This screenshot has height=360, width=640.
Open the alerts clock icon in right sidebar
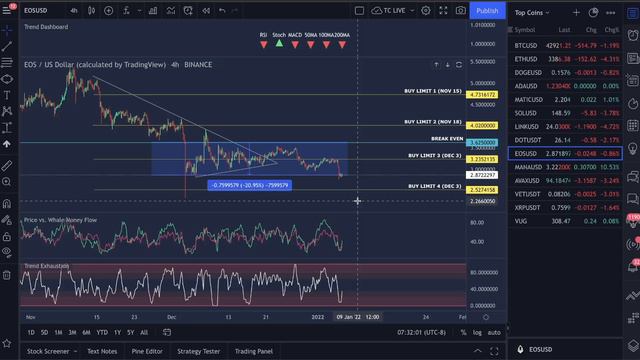pyautogui.click(x=633, y=35)
